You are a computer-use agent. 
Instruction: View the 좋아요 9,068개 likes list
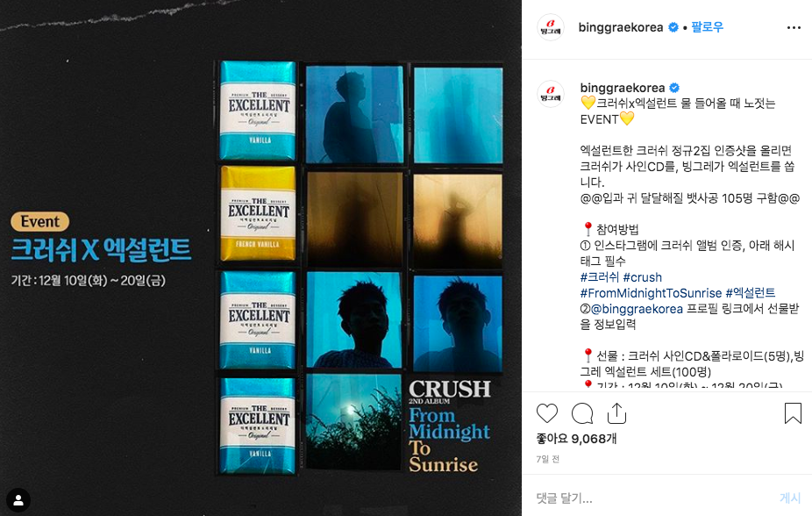click(x=576, y=439)
